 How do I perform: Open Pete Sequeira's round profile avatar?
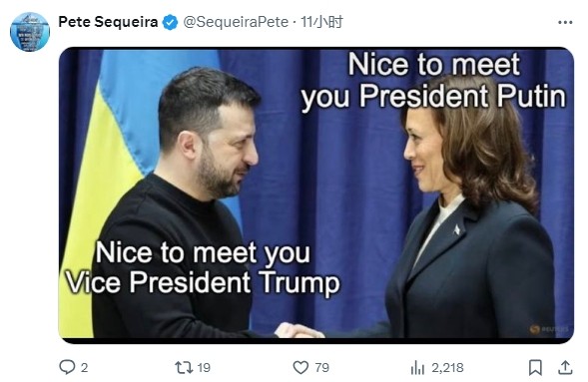30,32
